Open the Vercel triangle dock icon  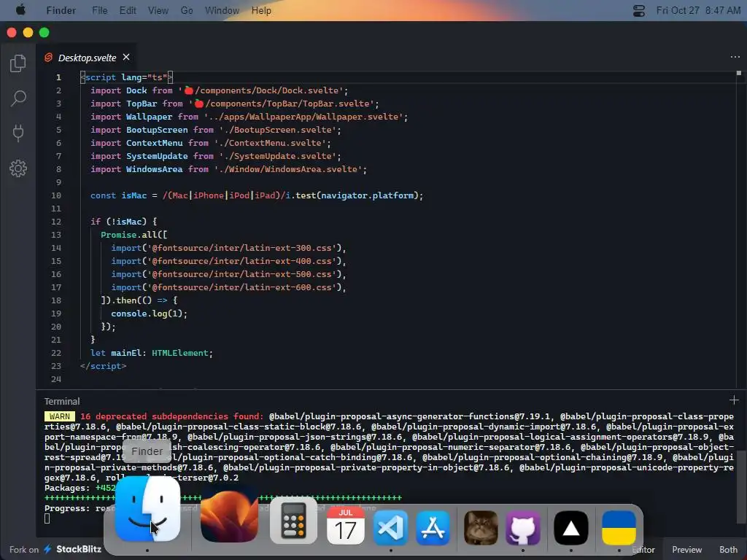click(x=570, y=528)
